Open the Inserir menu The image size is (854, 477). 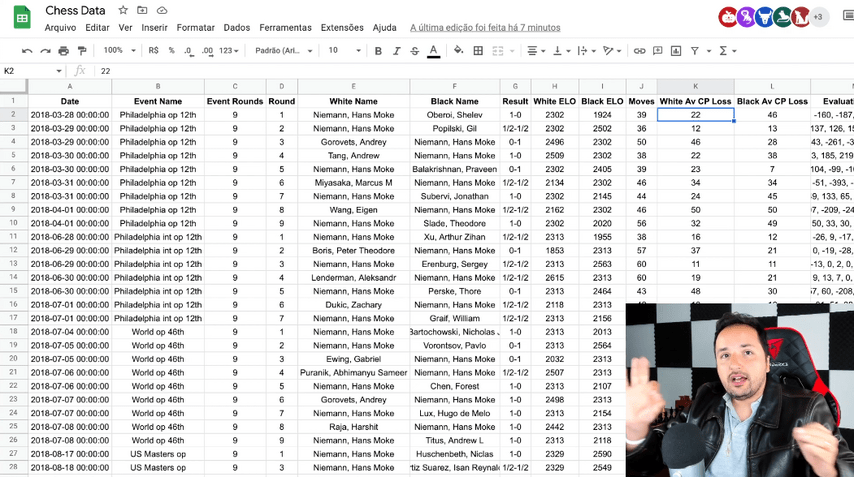(155, 27)
